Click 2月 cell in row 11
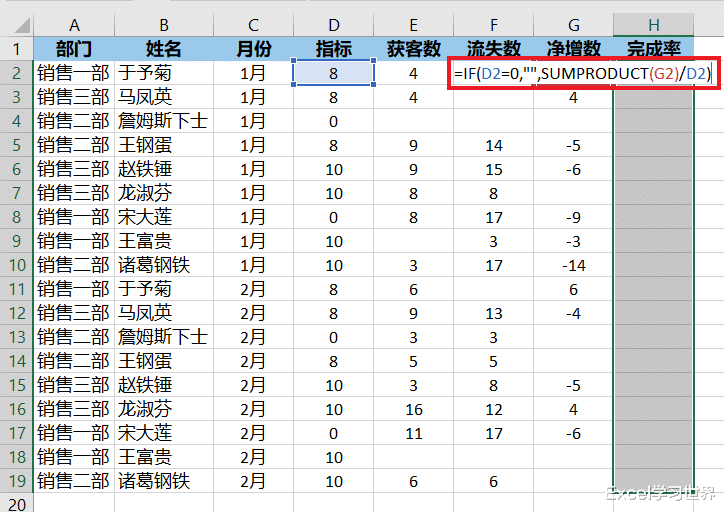Image resolution: width=724 pixels, height=512 pixels. pos(253,289)
